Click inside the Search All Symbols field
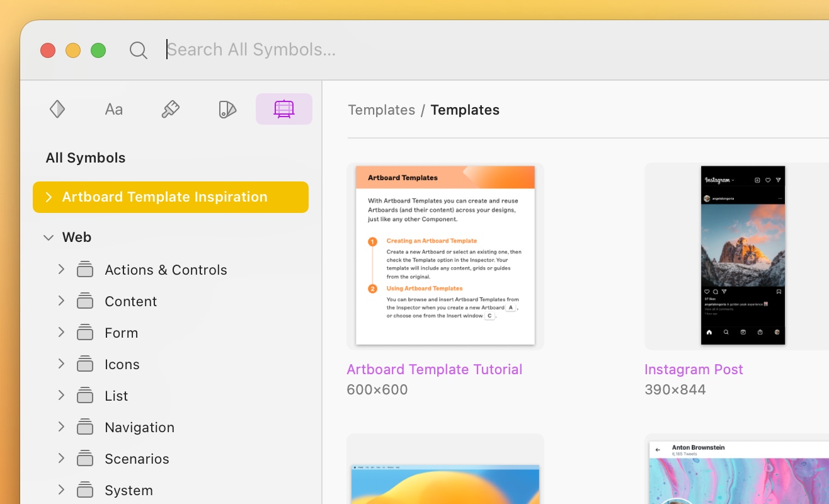The height and width of the screenshot is (504, 829). click(x=252, y=49)
